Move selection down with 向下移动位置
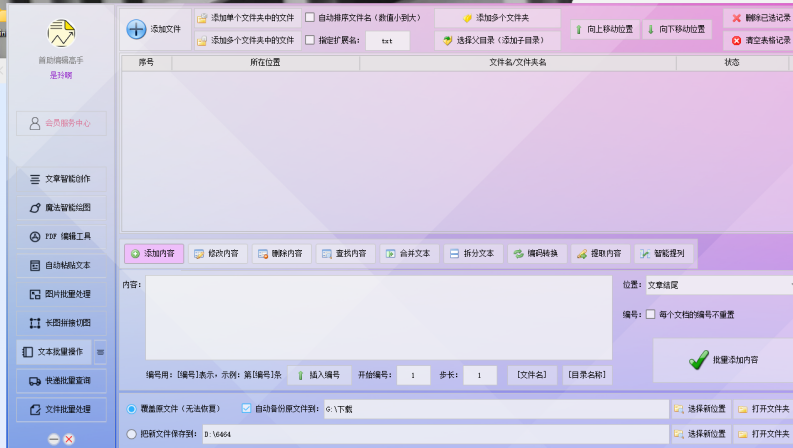 click(677, 29)
